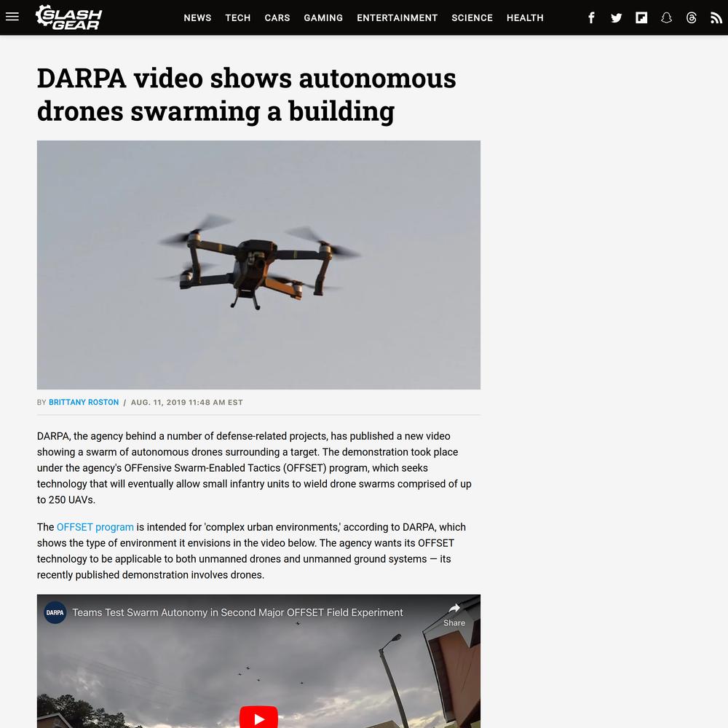The image size is (728, 728).
Task: Click the article headline
Action: tap(247, 95)
